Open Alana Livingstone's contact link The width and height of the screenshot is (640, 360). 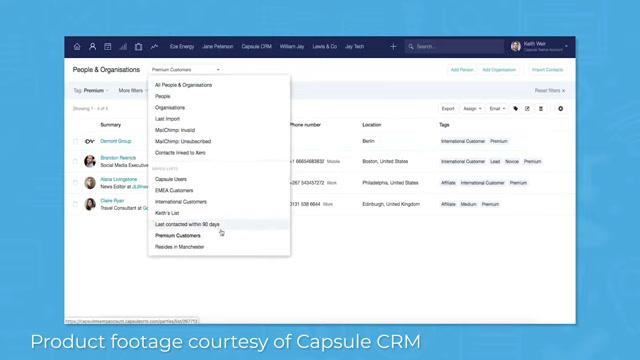point(118,179)
